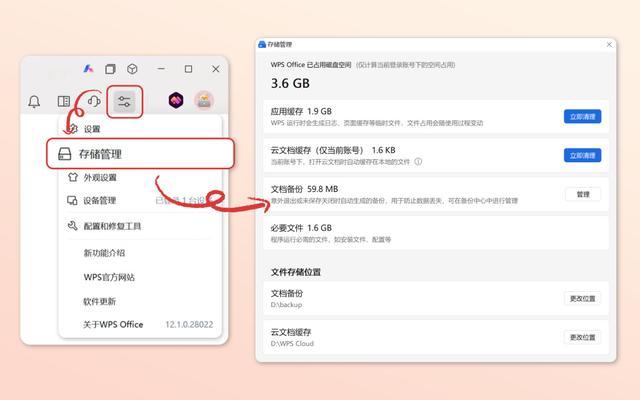Open 配置和修复工具 menu entry
This screenshot has height=400, width=640.
(x=140, y=226)
